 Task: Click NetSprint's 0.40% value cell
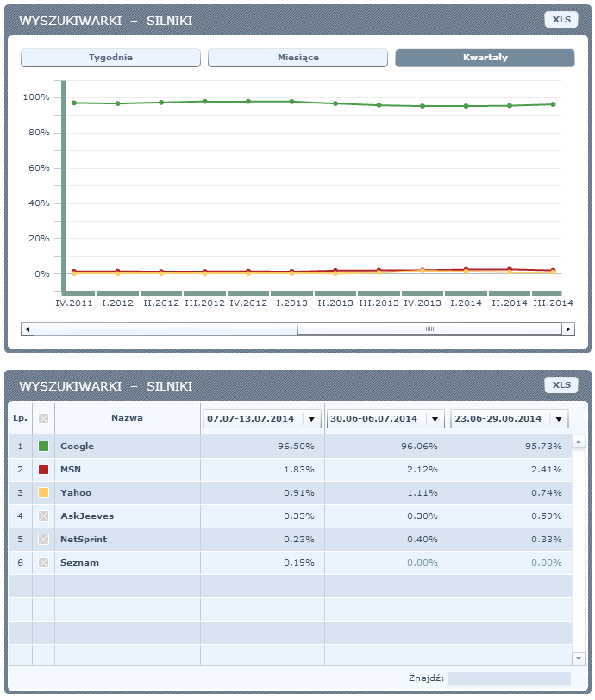tap(386, 539)
